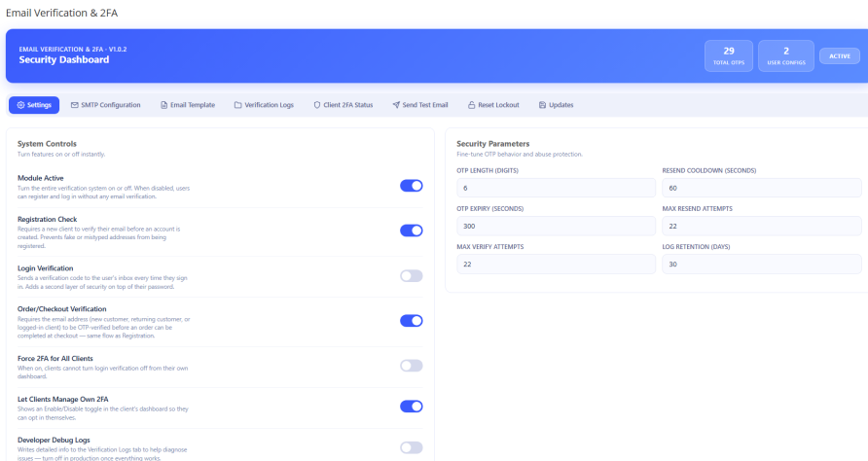Disable the Module Active switch
Viewport: 868px width, 461px height.
[x=412, y=186]
